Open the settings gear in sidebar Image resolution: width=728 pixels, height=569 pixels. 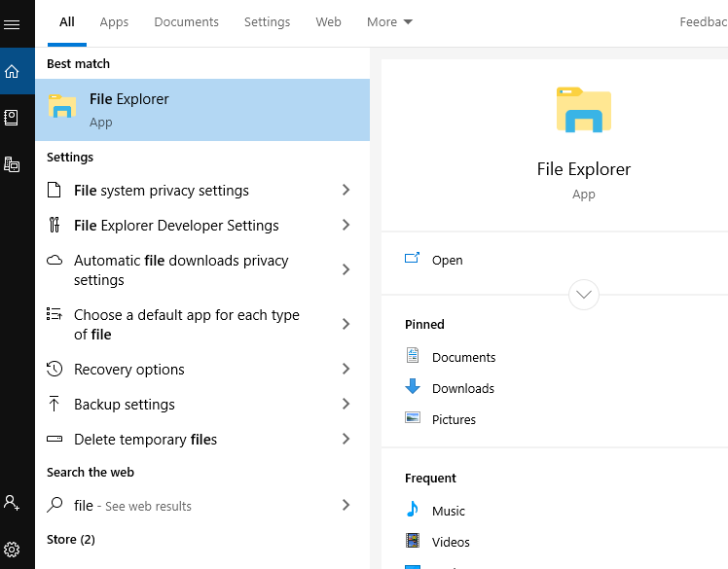12,549
